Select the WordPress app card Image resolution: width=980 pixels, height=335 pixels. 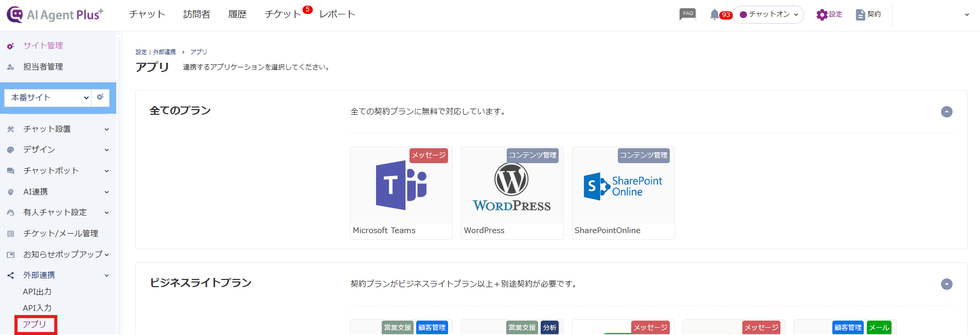(x=512, y=193)
